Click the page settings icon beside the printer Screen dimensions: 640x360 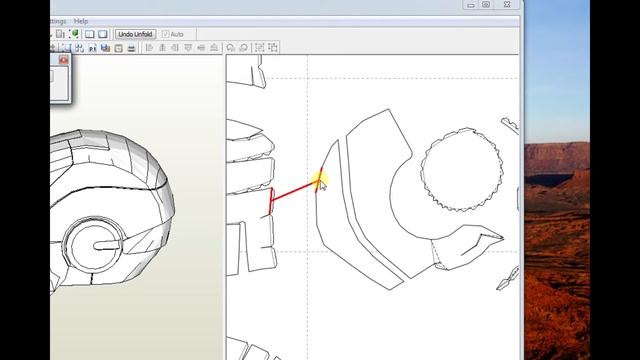pyautogui.click(x=118, y=48)
